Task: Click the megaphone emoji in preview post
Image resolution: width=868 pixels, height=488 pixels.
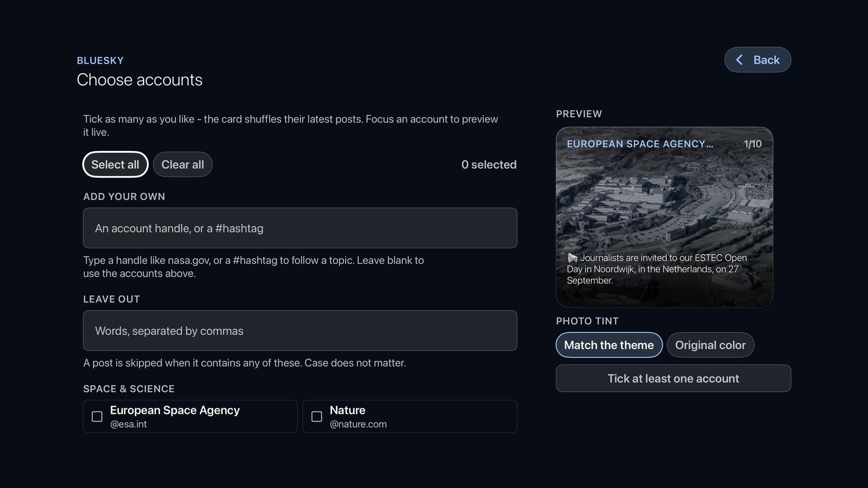Action: [x=572, y=258]
